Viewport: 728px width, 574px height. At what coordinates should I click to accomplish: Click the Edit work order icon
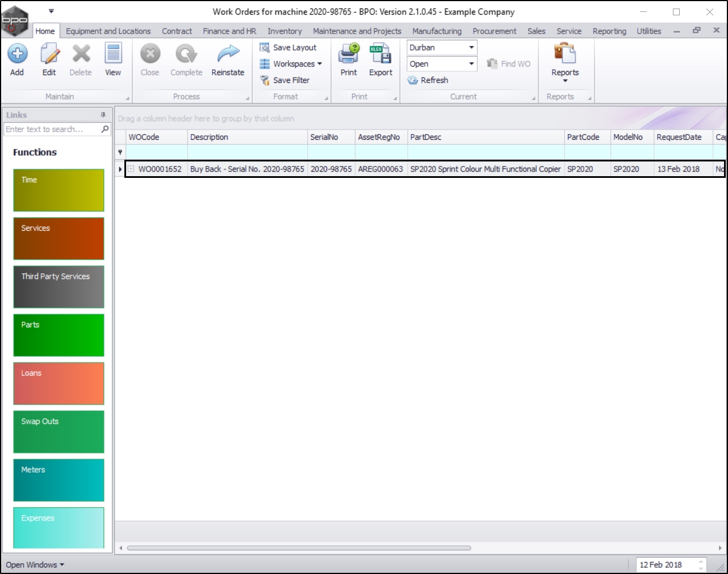pyautogui.click(x=49, y=54)
